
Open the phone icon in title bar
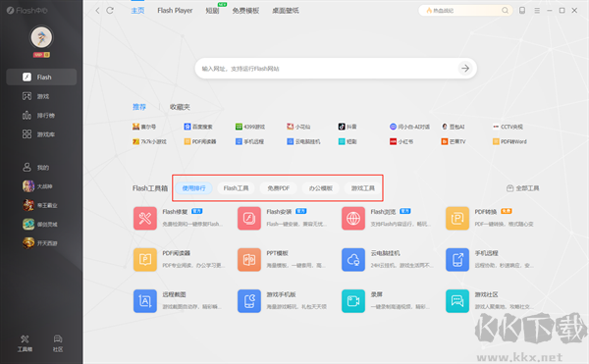(x=522, y=11)
